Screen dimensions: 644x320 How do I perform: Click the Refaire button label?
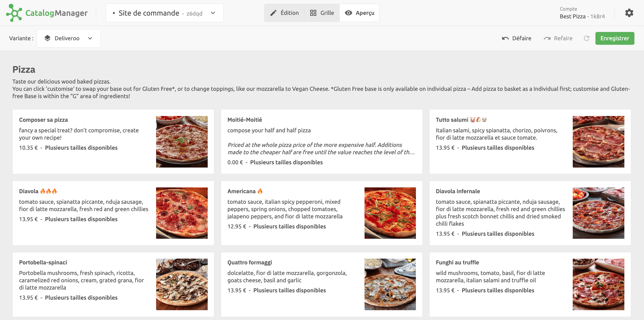[563, 38]
